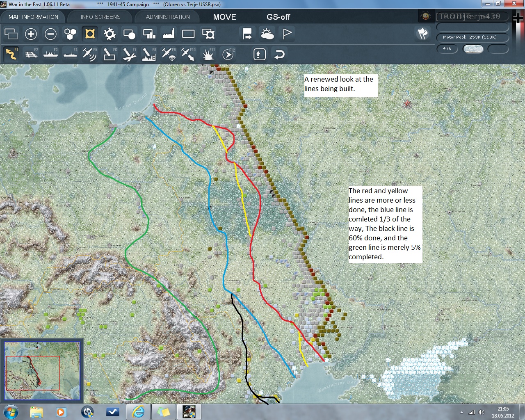
Task: Click the GS-off status label
Action: coord(278,17)
